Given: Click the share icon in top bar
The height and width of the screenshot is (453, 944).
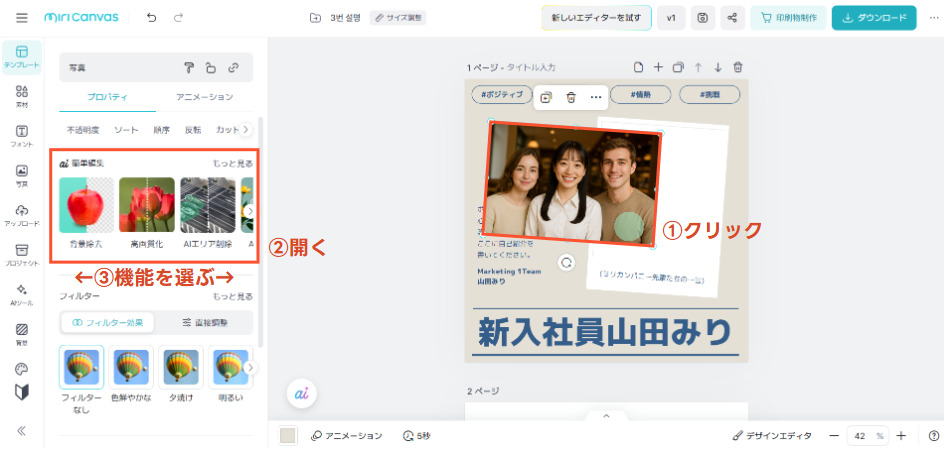Looking at the screenshot, I should click(732, 18).
